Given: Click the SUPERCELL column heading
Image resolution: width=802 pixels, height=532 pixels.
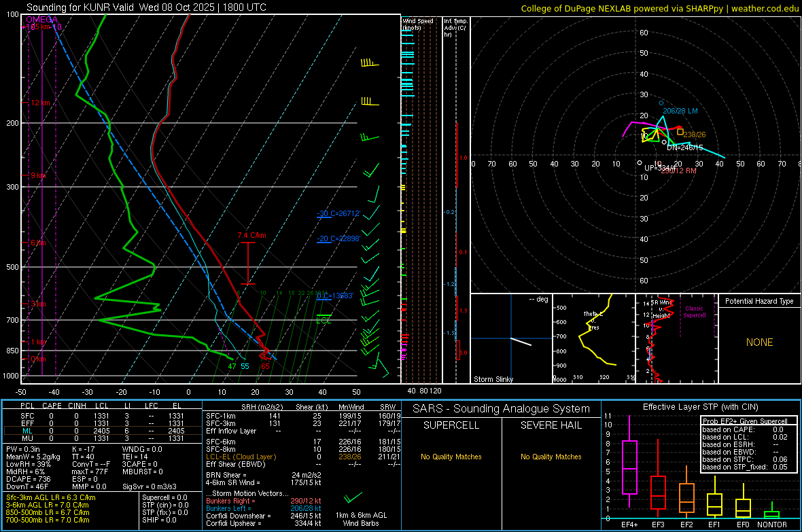Looking at the screenshot, I should (x=451, y=425).
